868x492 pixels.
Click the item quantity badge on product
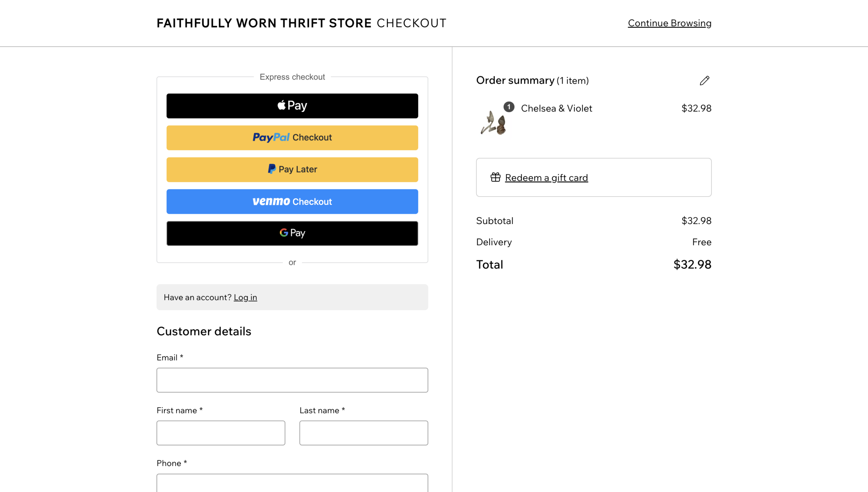509,107
